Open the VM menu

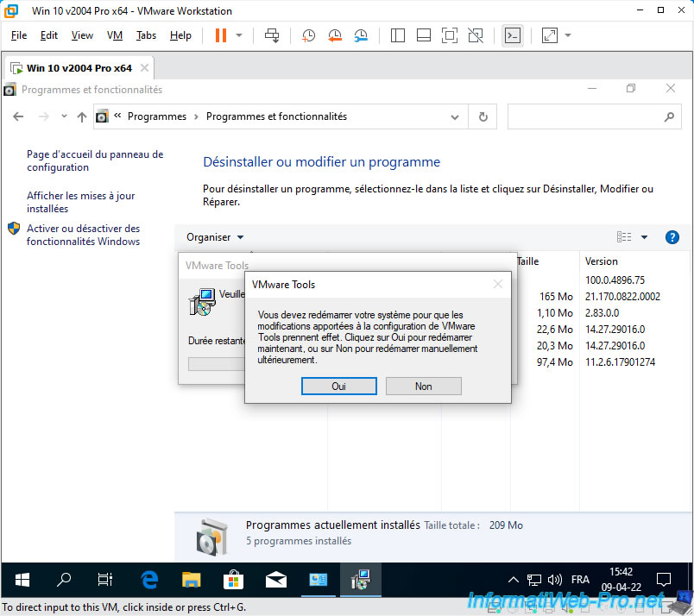tap(115, 35)
